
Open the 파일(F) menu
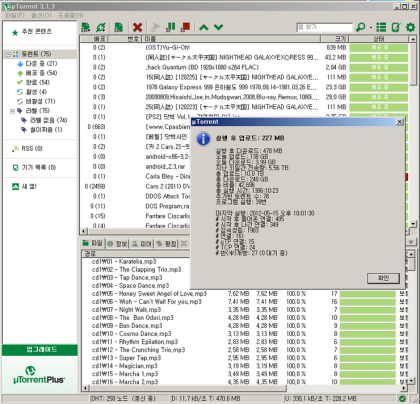(15, 15)
